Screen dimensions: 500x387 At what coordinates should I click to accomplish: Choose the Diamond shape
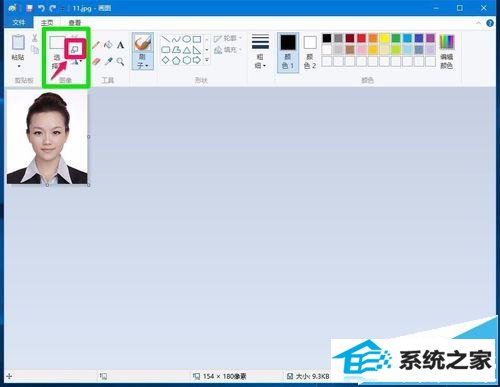coord(165,60)
